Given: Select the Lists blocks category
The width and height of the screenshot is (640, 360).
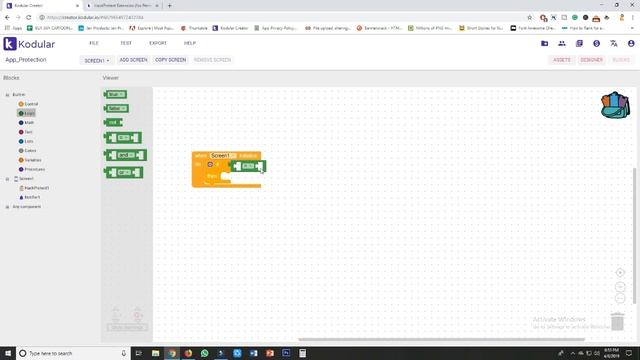Looking at the screenshot, I should [x=26, y=141].
